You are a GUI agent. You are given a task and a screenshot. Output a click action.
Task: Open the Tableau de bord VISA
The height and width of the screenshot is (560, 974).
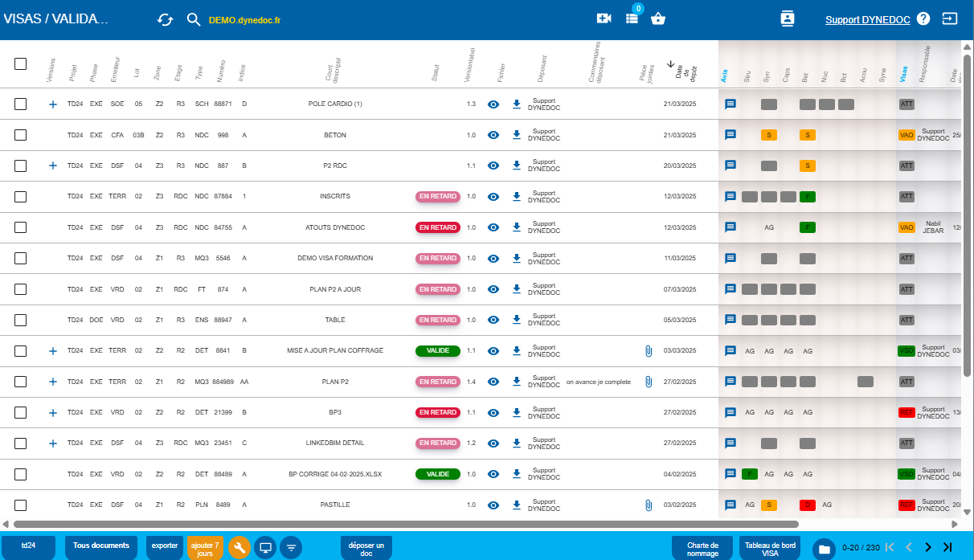tap(770, 548)
